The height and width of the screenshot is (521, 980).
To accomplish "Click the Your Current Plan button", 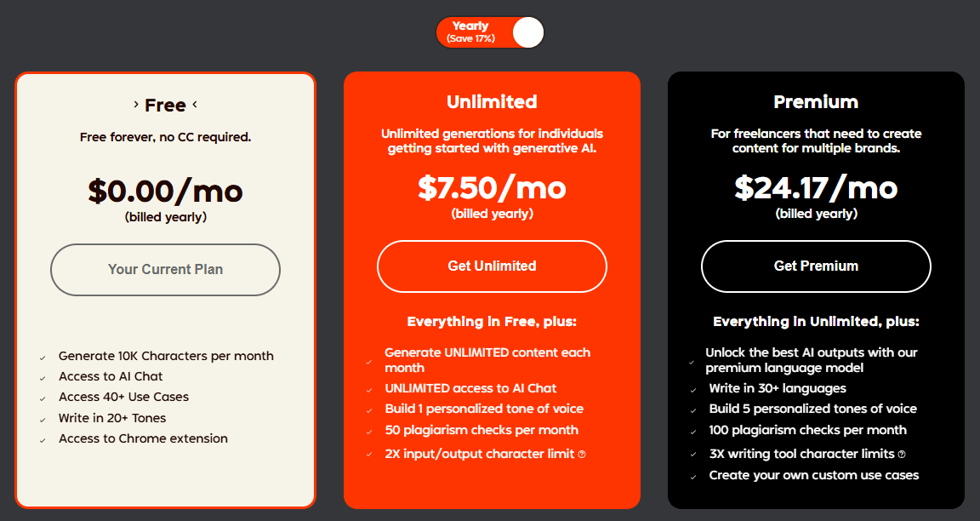I will point(165,269).
